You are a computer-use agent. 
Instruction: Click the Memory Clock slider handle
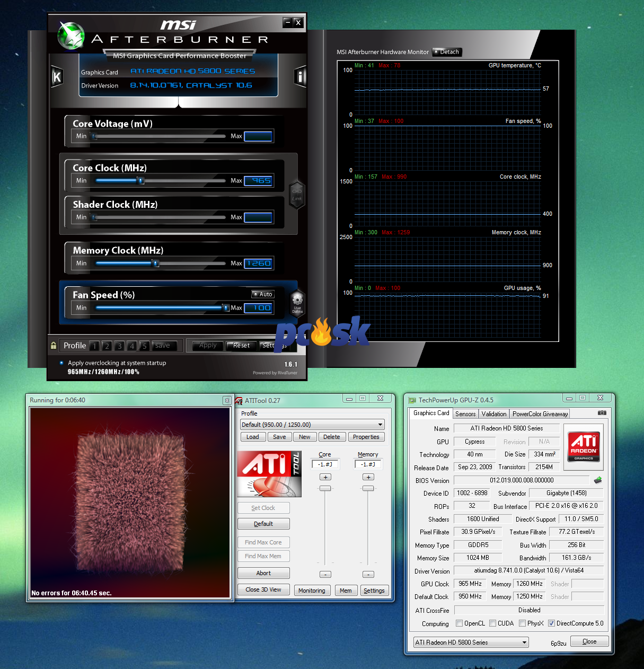pos(155,263)
